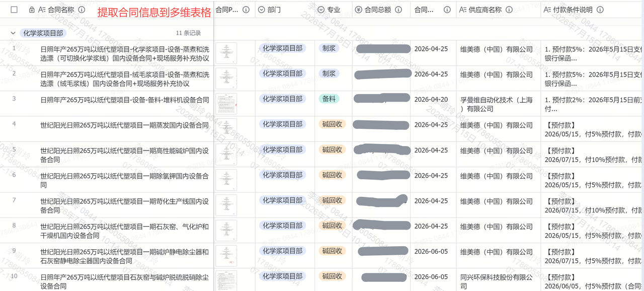Click the text-type icon of 合同名称 column
The height and width of the screenshot is (291, 644).
click(x=42, y=10)
